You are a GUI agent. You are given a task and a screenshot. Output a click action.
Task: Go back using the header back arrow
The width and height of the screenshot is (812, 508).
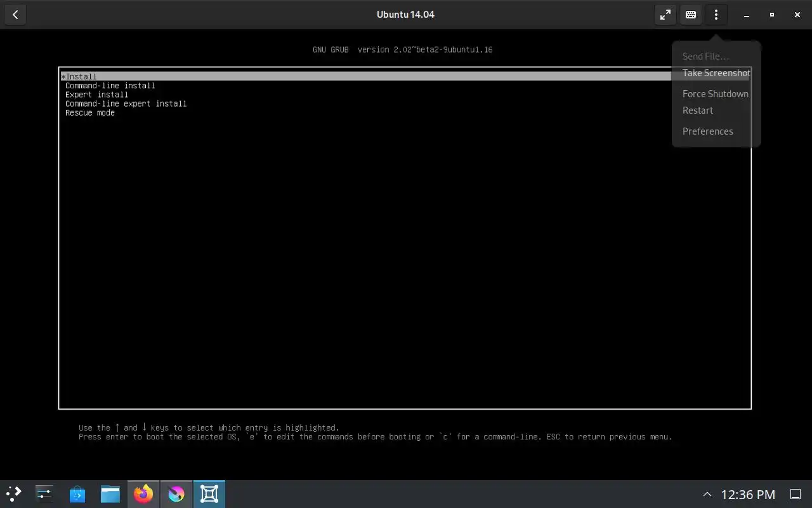(x=15, y=15)
